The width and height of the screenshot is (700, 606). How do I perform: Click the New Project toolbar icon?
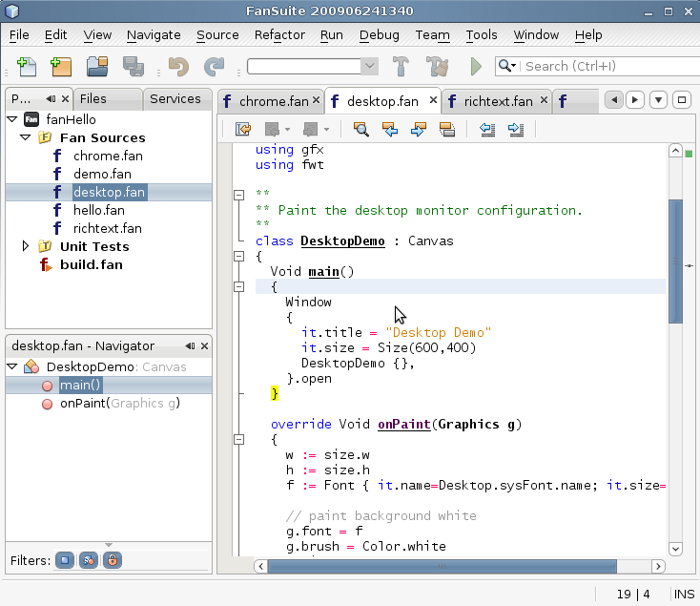coord(61,67)
